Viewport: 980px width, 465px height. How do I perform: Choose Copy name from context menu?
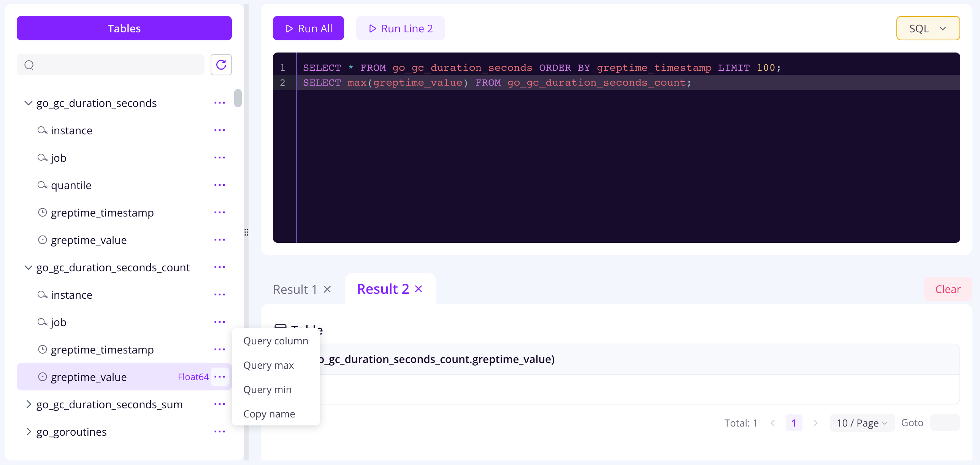click(269, 414)
